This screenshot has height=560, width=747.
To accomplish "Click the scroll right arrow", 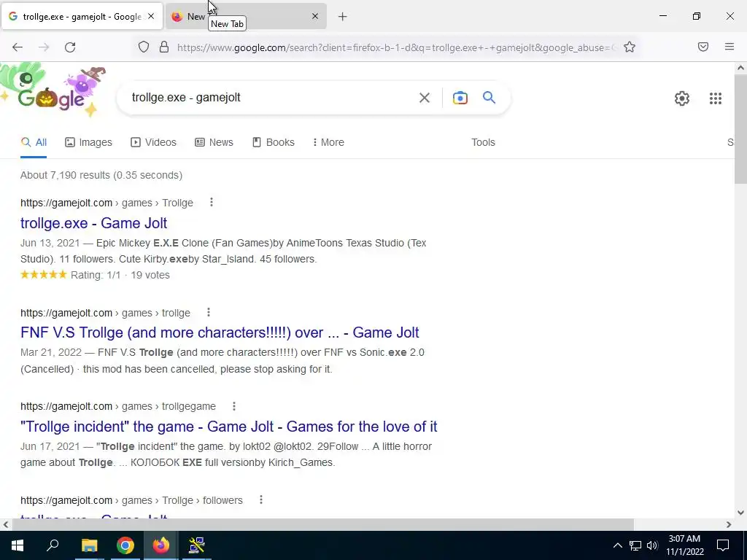I will (x=729, y=524).
